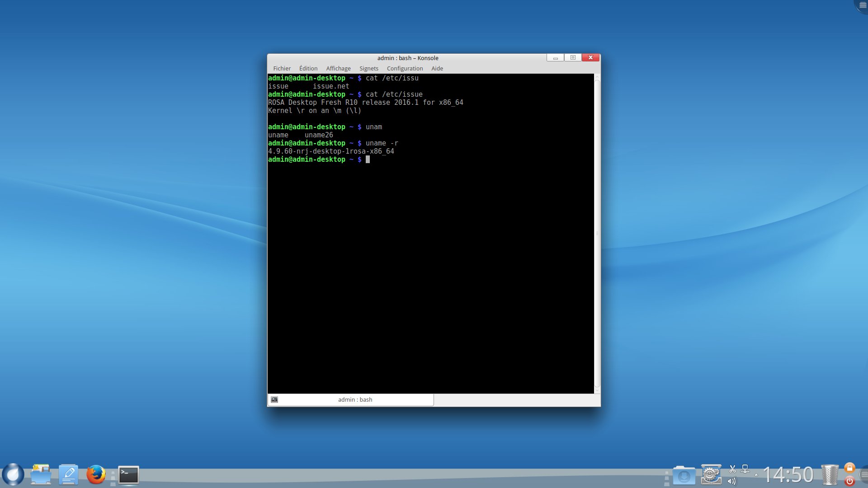Click the red power shutdown button
This screenshot has height=488, width=868.
[x=849, y=481]
